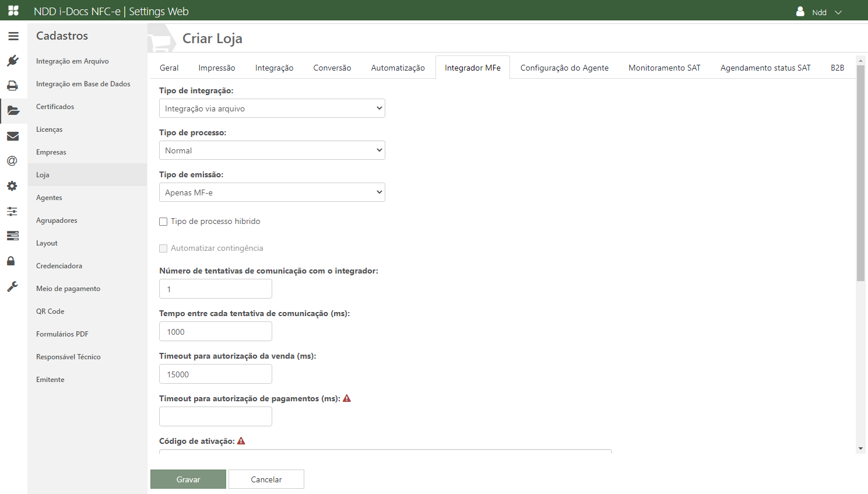The height and width of the screenshot is (494, 868).
Task: Click the printer icon in sidebar
Action: [13, 86]
